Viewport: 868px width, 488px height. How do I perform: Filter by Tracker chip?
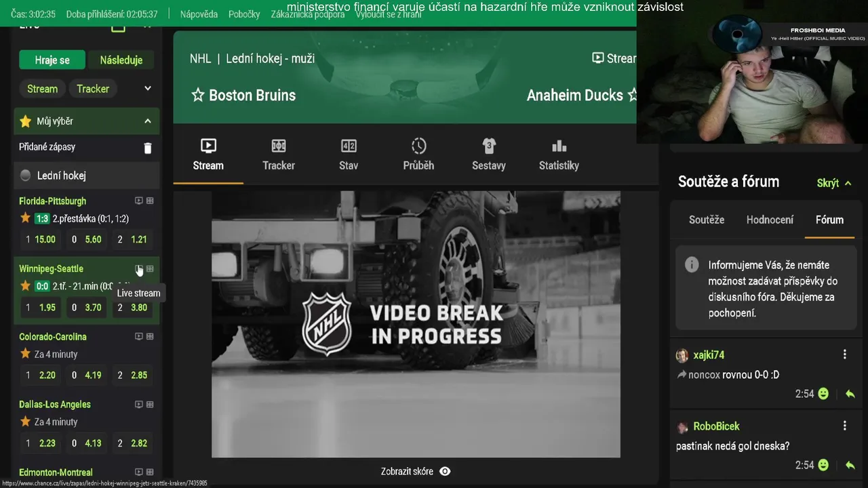[x=93, y=89]
